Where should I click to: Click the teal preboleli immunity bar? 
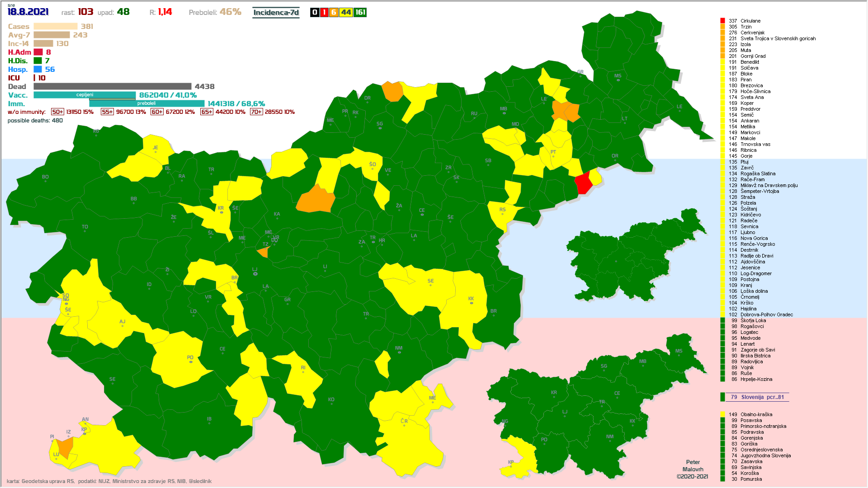146,103
